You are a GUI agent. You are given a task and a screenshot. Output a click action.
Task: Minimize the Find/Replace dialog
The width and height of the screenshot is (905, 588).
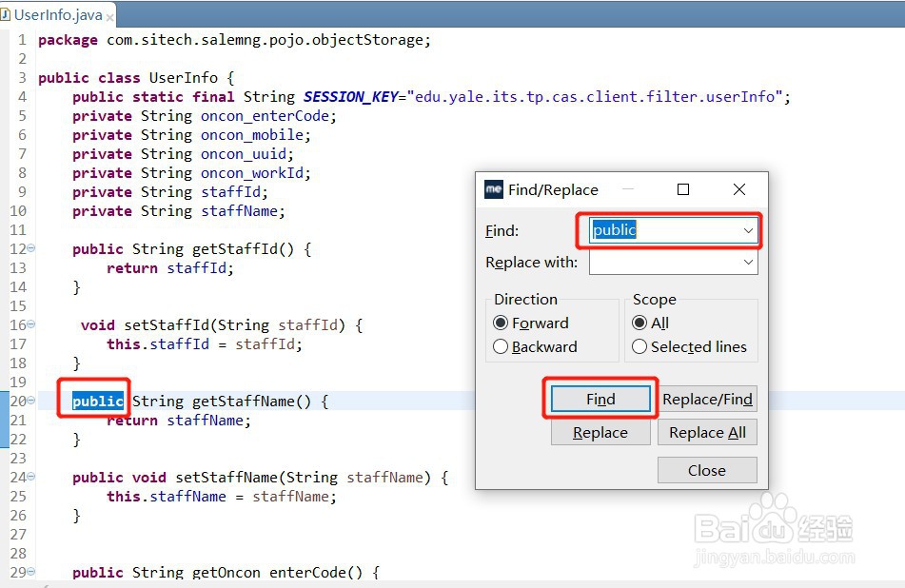(628, 189)
